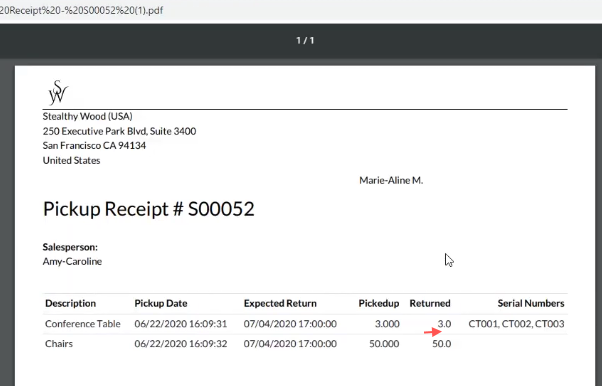This screenshot has width=602, height=386.
Task: Click the Returned column header
Action: (x=430, y=303)
